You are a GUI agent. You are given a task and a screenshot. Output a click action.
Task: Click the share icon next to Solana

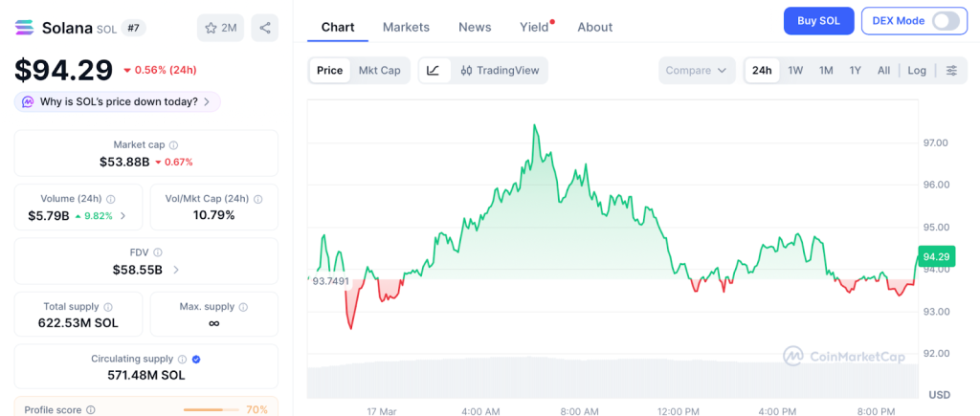click(264, 28)
